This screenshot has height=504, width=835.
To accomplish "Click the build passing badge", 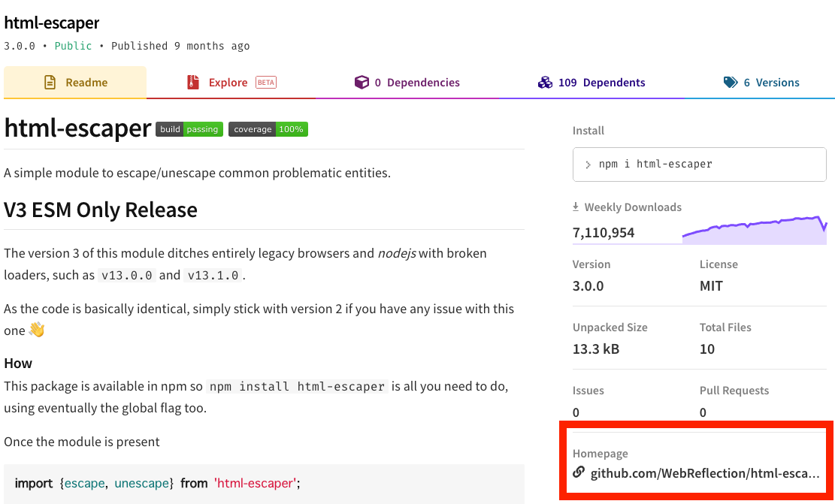I will click(189, 128).
